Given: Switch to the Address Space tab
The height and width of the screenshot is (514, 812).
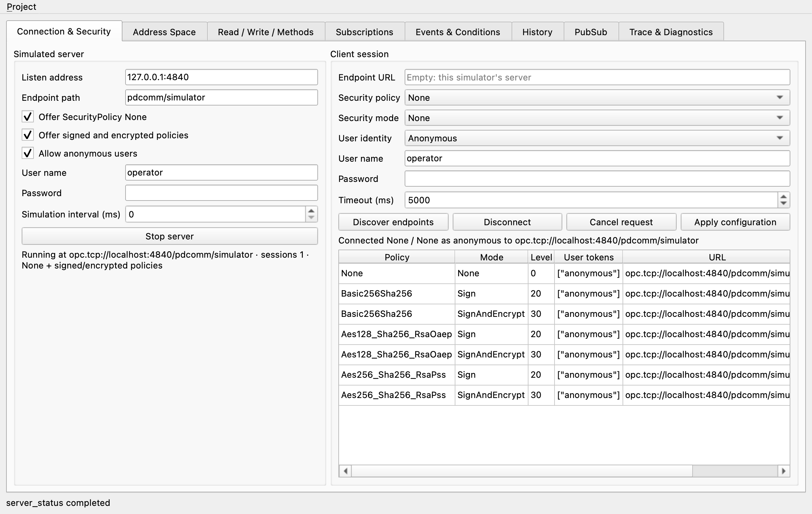Looking at the screenshot, I should pos(164,32).
